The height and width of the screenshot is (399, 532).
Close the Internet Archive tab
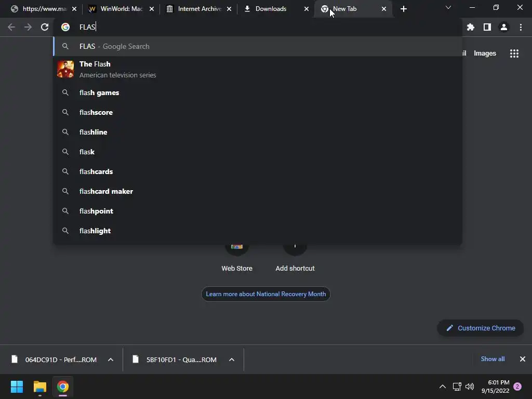[x=229, y=9]
